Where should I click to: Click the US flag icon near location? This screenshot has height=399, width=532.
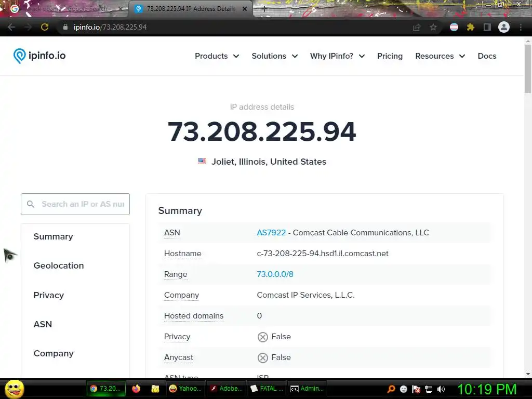(x=202, y=161)
